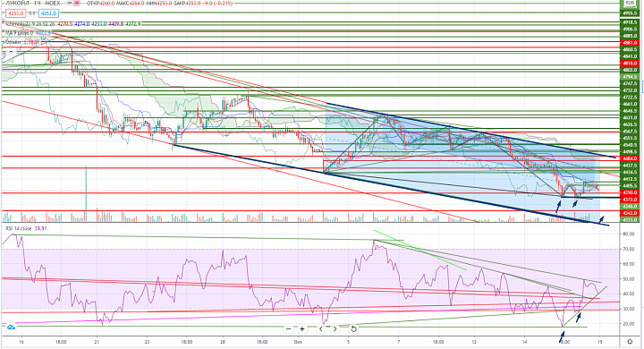Click the 4722.5 price label on scale
Image resolution: width=644 pixels, height=349 pixels.
[630, 98]
